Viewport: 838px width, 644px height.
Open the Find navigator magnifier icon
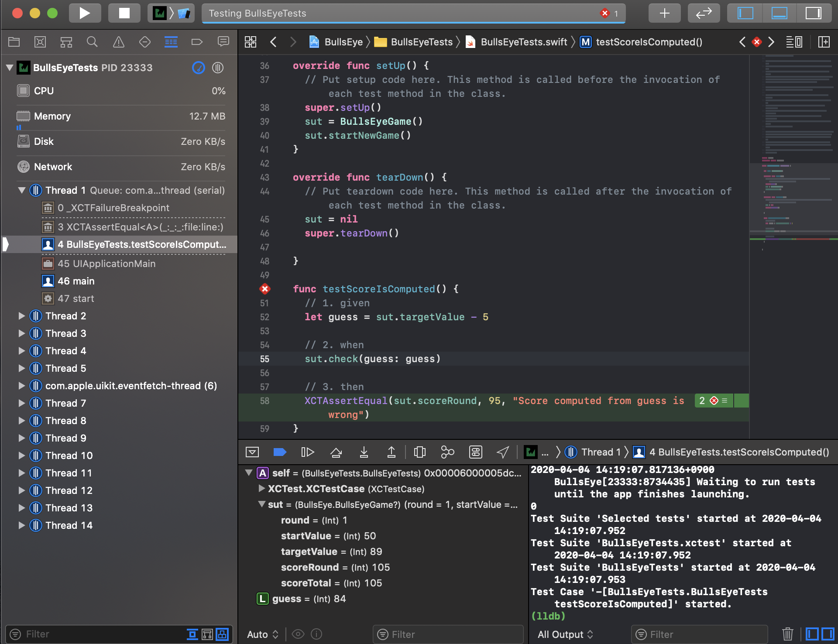(x=92, y=42)
